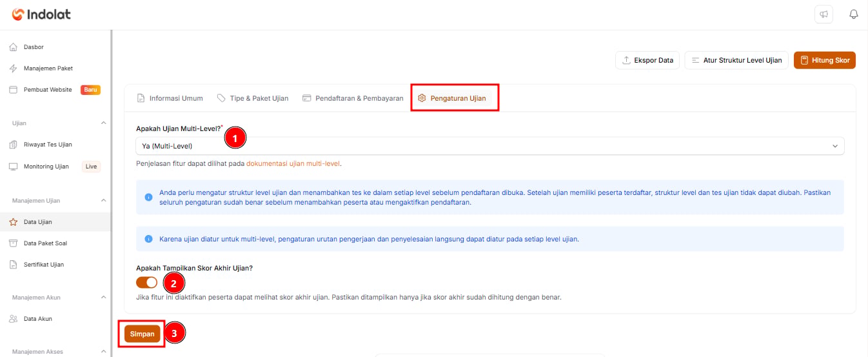This screenshot has width=868, height=357.
Task: Click the chevron arrow of the Multi-Level select
Action: (x=836, y=146)
